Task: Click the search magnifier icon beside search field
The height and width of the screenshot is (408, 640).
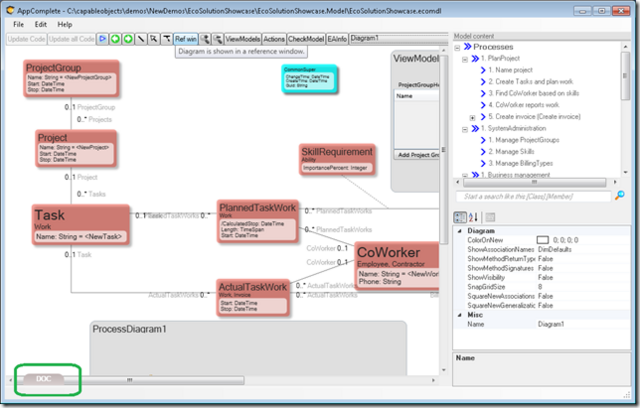Action: pyautogui.click(x=620, y=195)
